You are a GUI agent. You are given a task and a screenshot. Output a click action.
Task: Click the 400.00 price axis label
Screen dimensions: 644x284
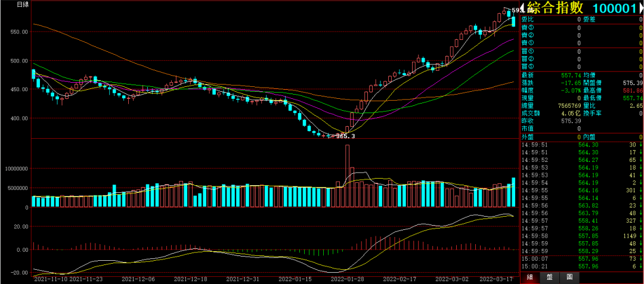point(19,118)
